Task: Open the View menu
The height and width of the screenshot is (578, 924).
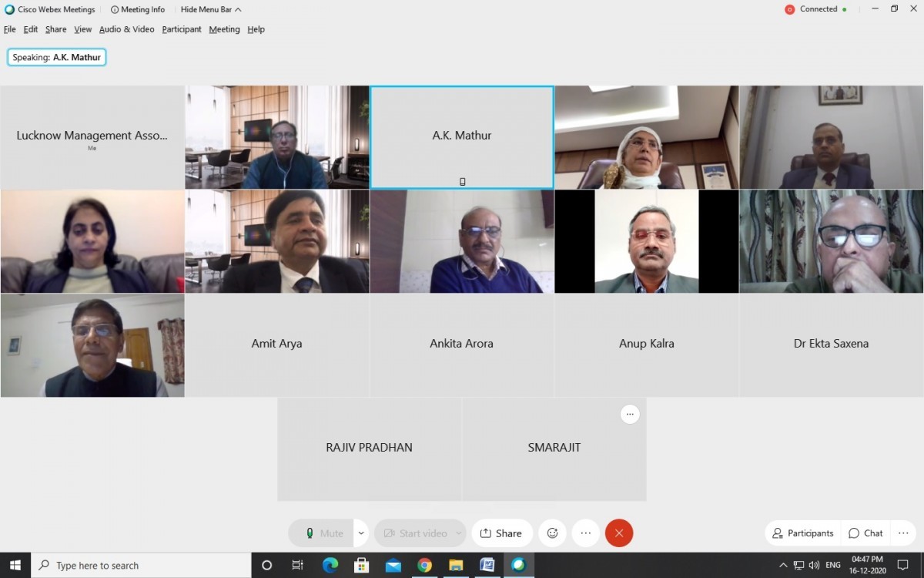Action: tap(83, 29)
